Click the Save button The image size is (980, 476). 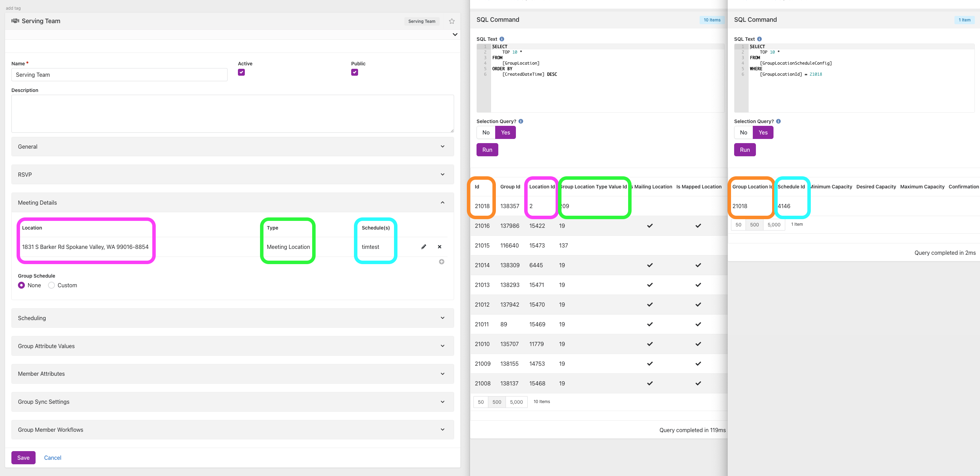pyautogui.click(x=23, y=458)
